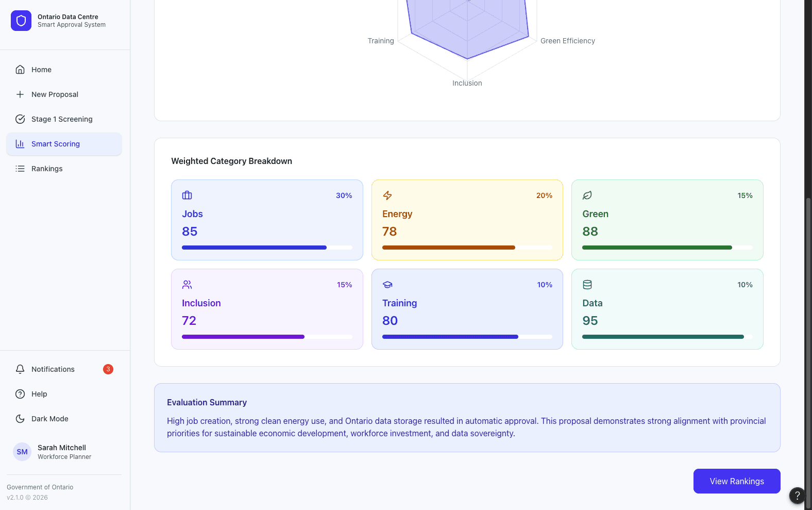Click the floating help button at bottom right
Viewport: 812px width, 510px height.
pos(797,496)
